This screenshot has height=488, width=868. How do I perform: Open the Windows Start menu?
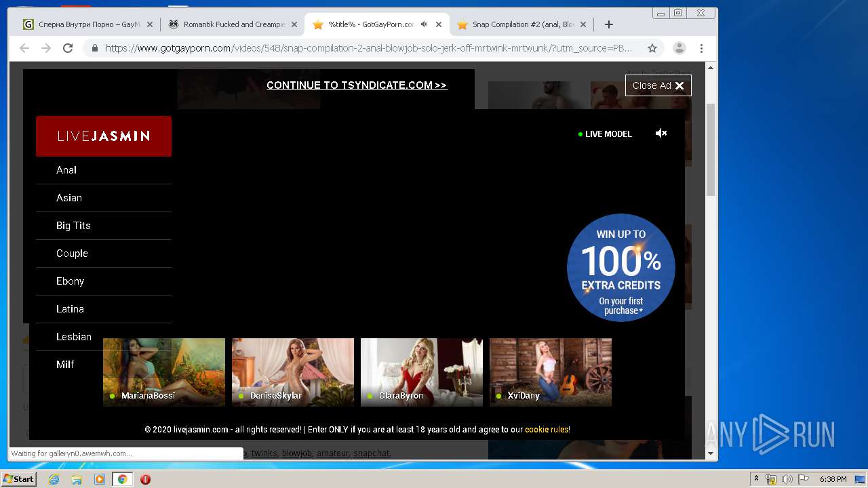(19, 479)
